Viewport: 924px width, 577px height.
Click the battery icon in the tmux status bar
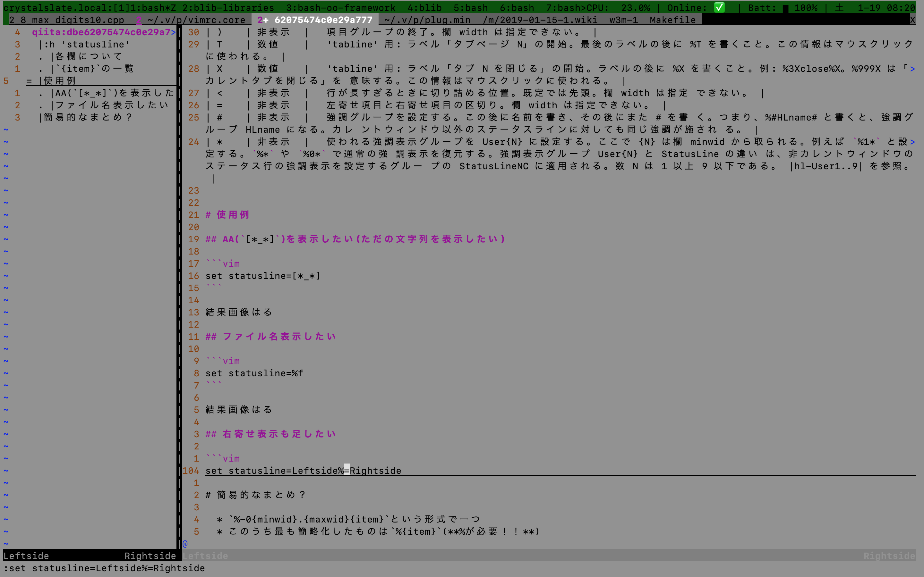[x=786, y=7]
